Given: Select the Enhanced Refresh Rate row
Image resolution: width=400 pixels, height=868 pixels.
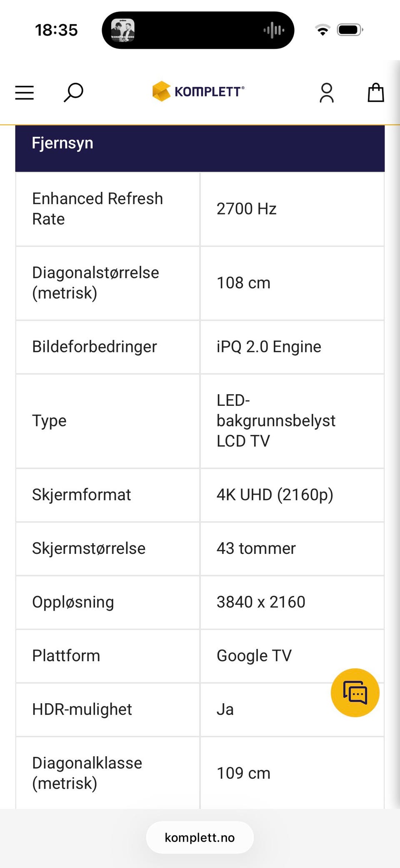Looking at the screenshot, I should pos(200,209).
